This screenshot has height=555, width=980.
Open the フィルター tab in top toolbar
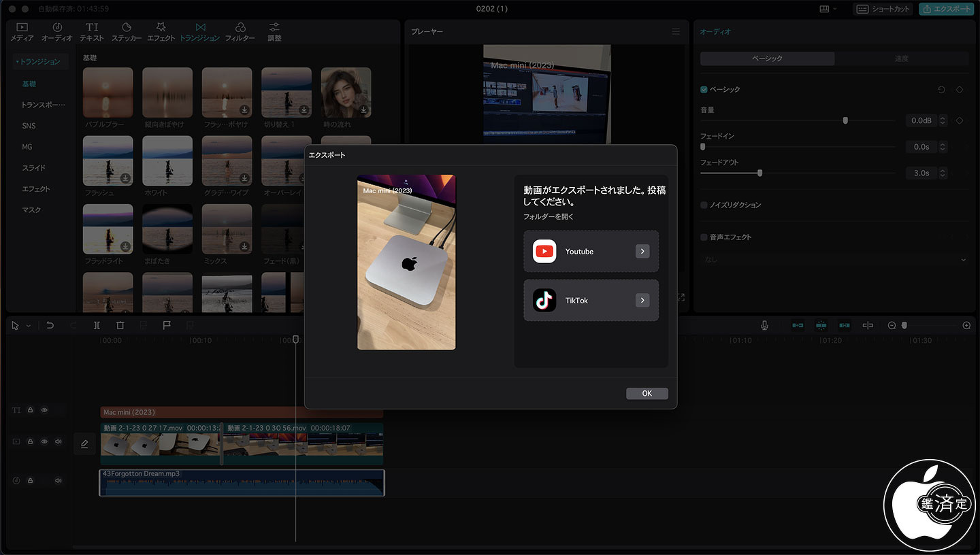(x=240, y=31)
